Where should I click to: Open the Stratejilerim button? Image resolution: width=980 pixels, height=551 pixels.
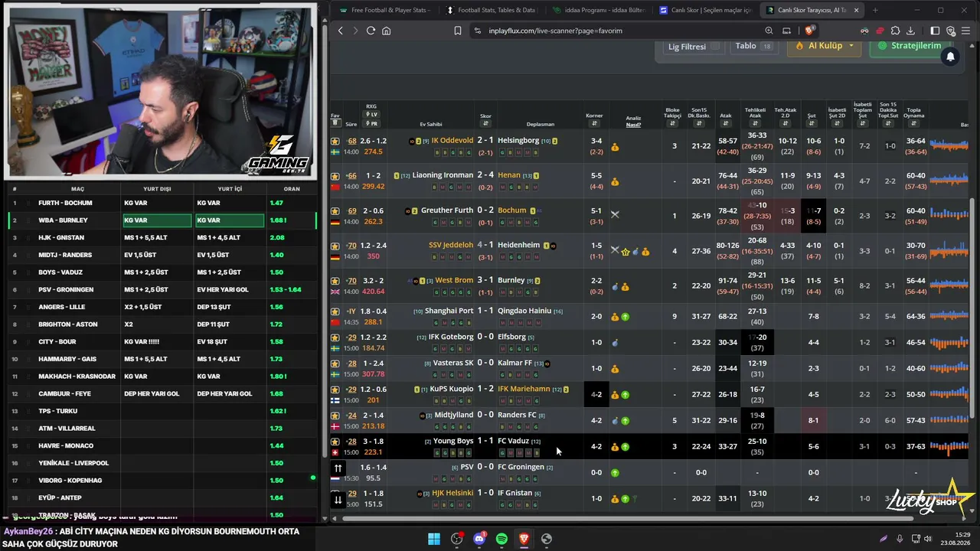(909, 46)
